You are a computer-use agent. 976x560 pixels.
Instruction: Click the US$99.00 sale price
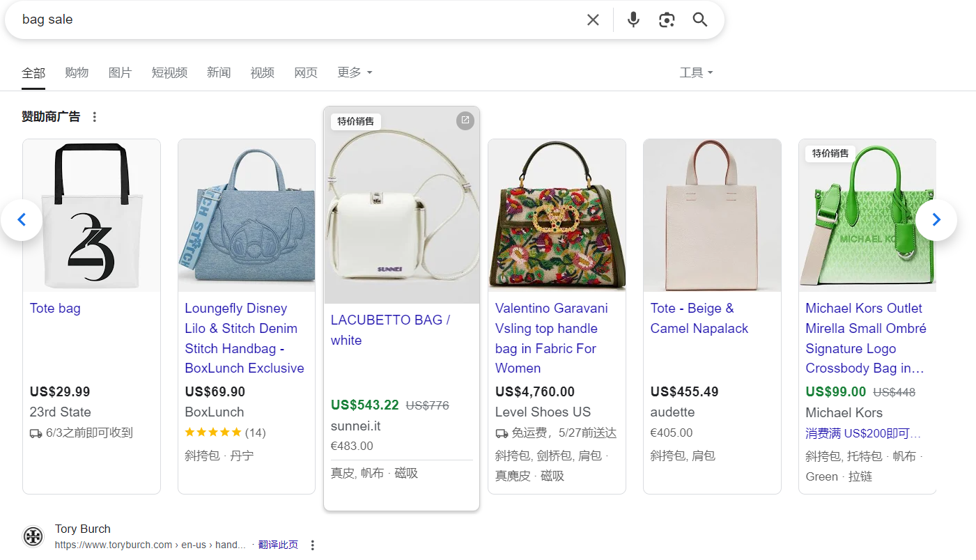pyautogui.click(x=836, y=392)
